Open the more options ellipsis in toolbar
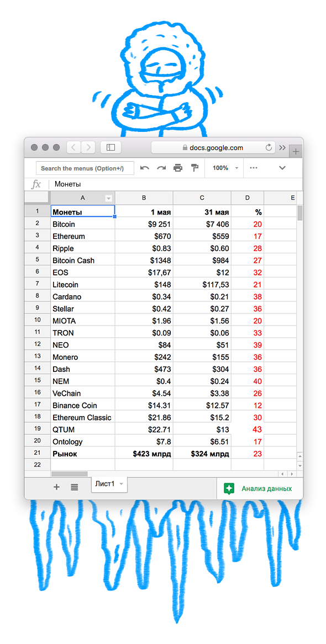 pyautogui.click(x=254, y=168)
